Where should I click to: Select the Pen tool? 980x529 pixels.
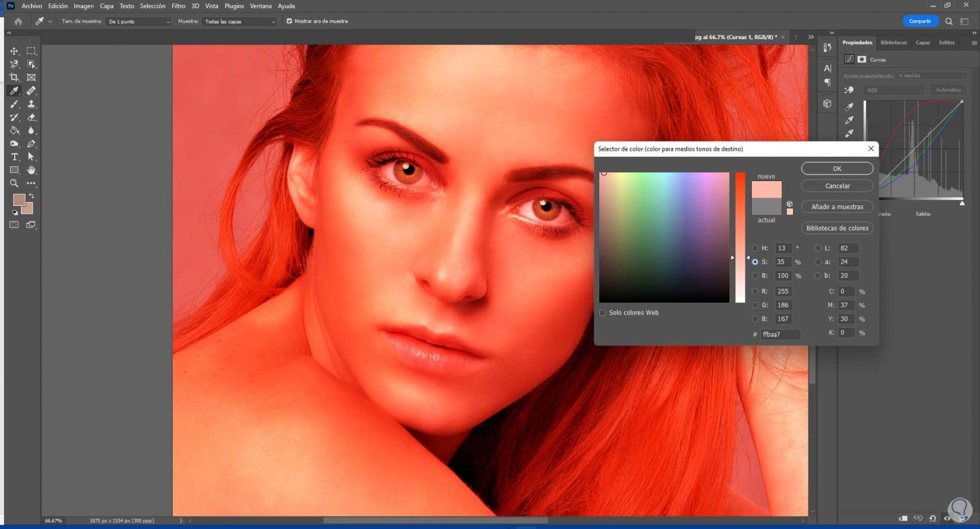(x=31, y=144)
